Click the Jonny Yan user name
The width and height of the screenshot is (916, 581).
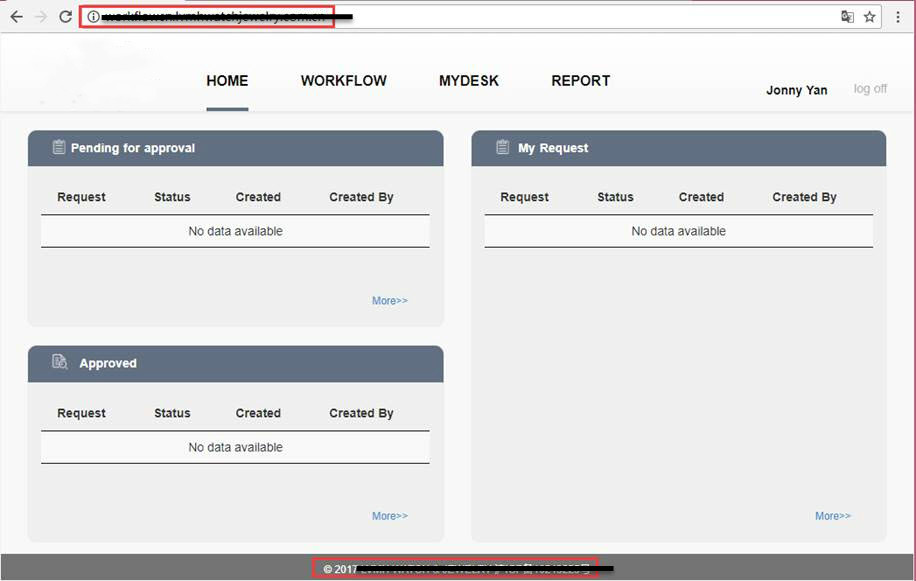[x=796, y=90]
